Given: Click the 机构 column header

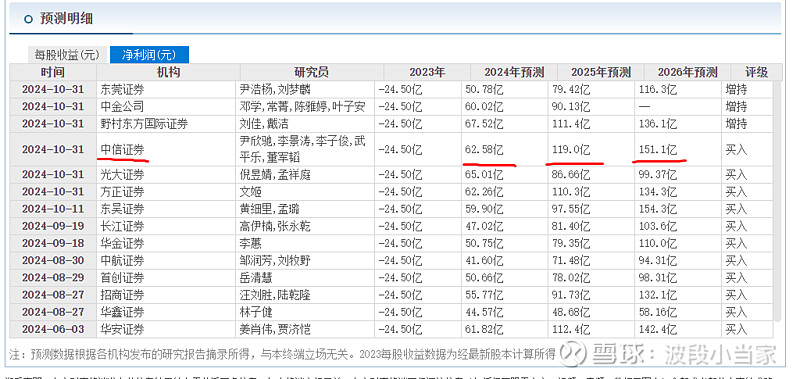Looking at the screenshot, I should click(x=168, y=72).
